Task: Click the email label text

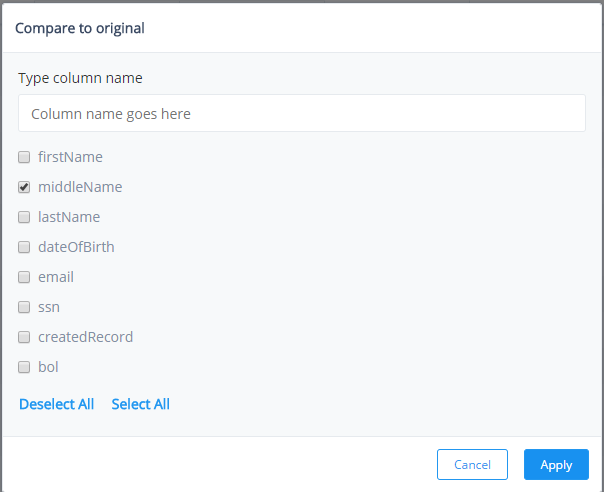Action: point(56,277)
